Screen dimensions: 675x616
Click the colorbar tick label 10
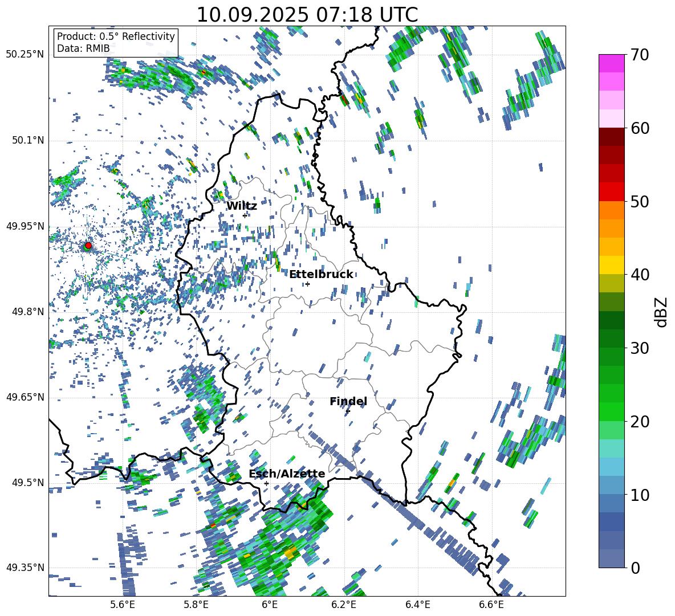coord(639,495)
